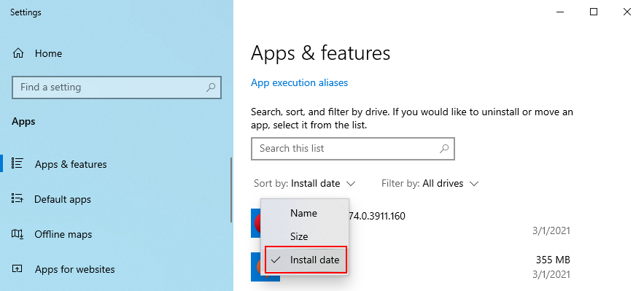Click the Offline maps icon
The height and width of the screenshot is (291, 644).
point(18,234)
